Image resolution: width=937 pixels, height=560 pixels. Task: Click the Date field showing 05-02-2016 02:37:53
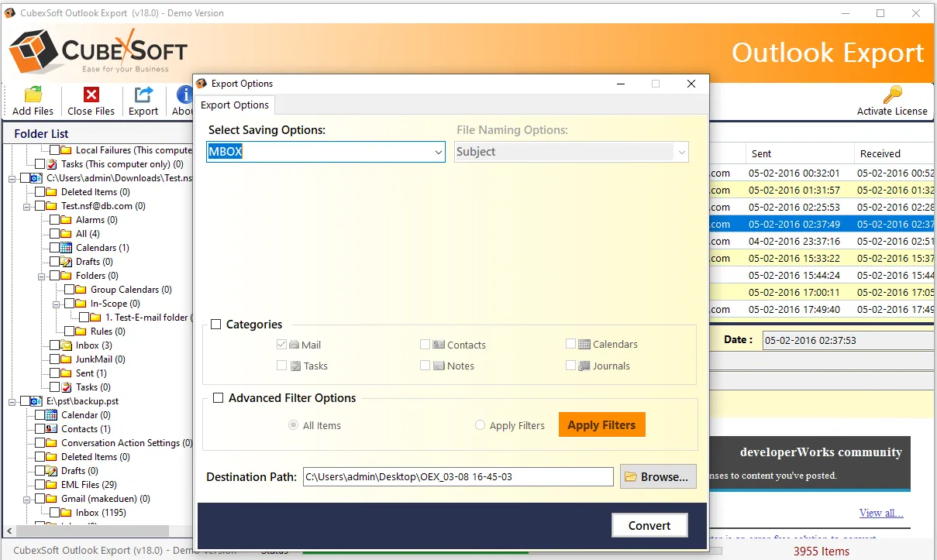point(848,340)
